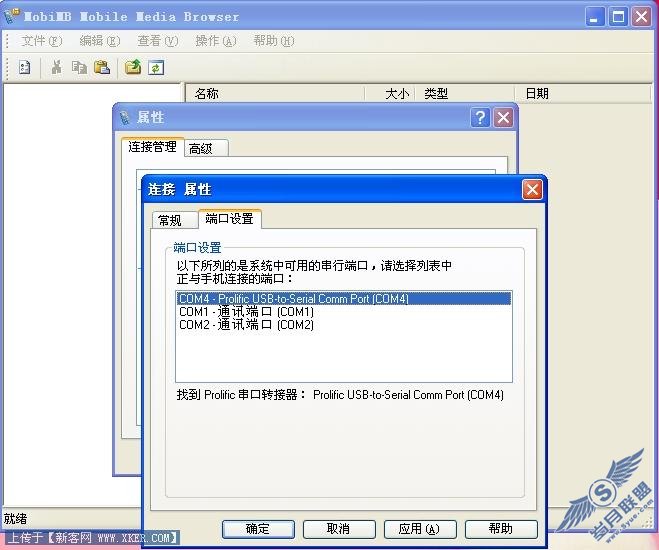The image size is (659, 550).
Task: Open the 操作(A) menu
Action: pyautogui.click(x=216, y=41)
